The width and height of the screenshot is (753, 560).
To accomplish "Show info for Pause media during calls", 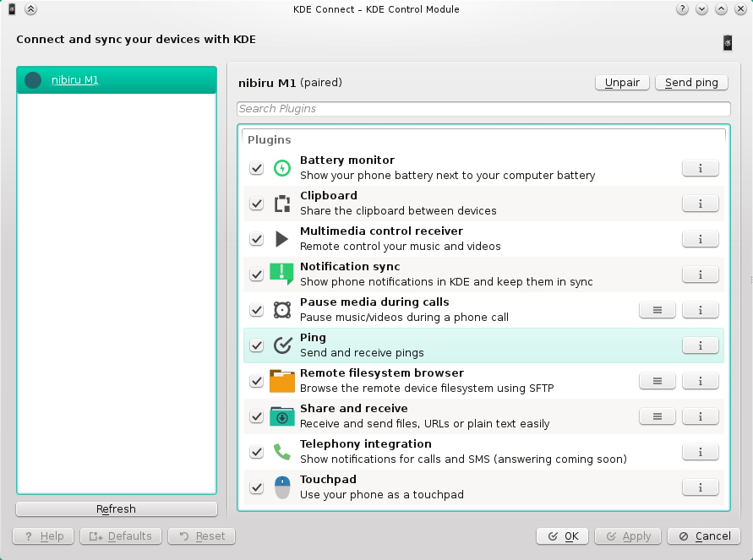I will tap(700, 310).
